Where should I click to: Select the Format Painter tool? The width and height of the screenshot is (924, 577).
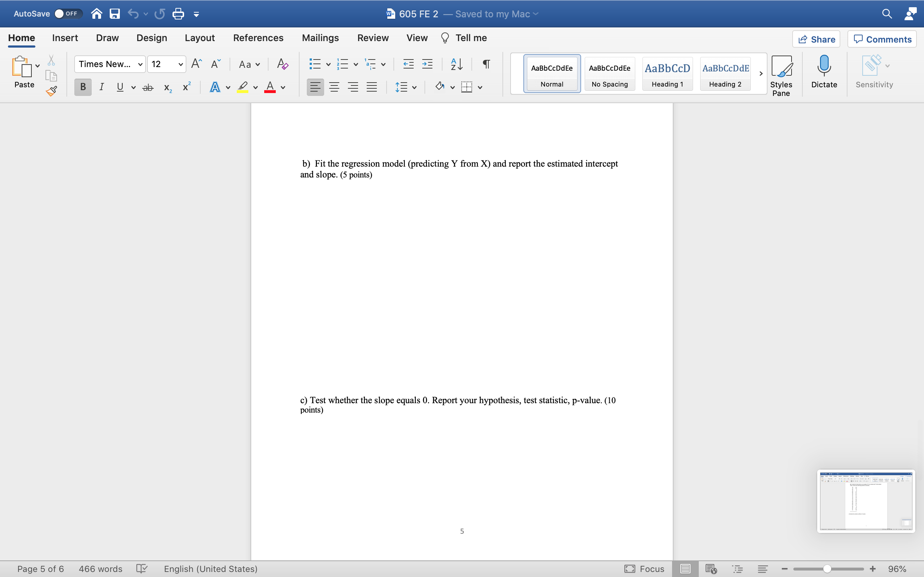coord(51,91)
